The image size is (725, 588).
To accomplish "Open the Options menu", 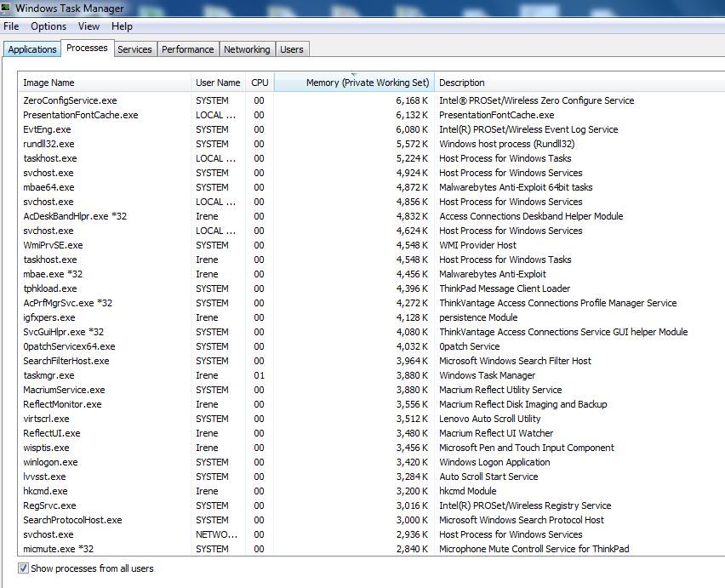I will tap(49, 26).
